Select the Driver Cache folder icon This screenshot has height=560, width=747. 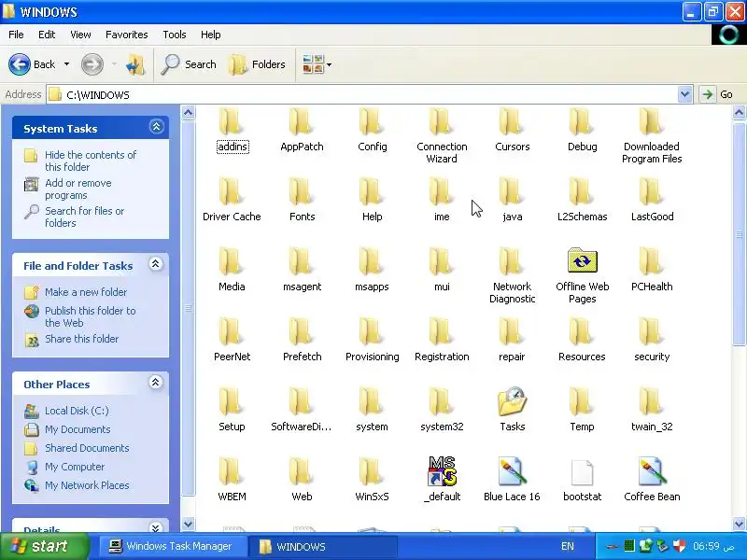(x=232, y=192)
